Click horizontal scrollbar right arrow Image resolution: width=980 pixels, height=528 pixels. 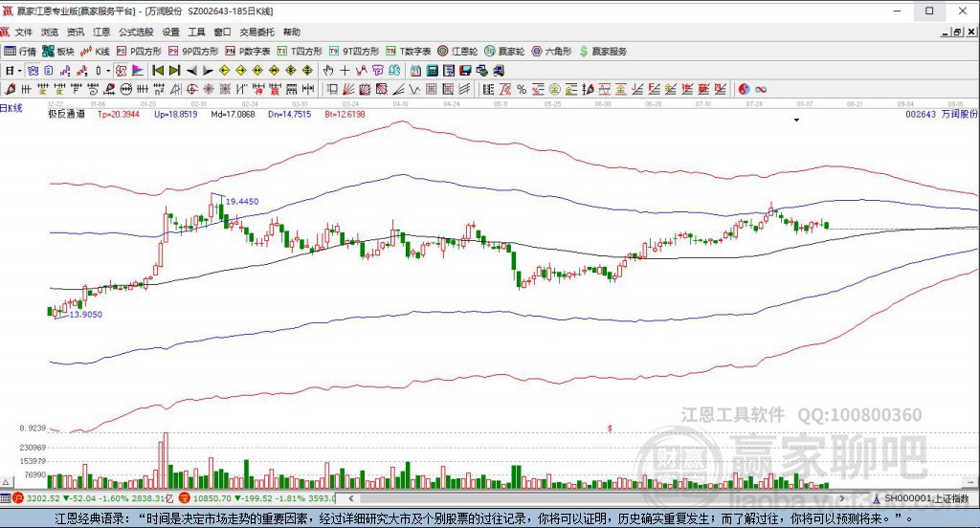[x=842, y=498]
